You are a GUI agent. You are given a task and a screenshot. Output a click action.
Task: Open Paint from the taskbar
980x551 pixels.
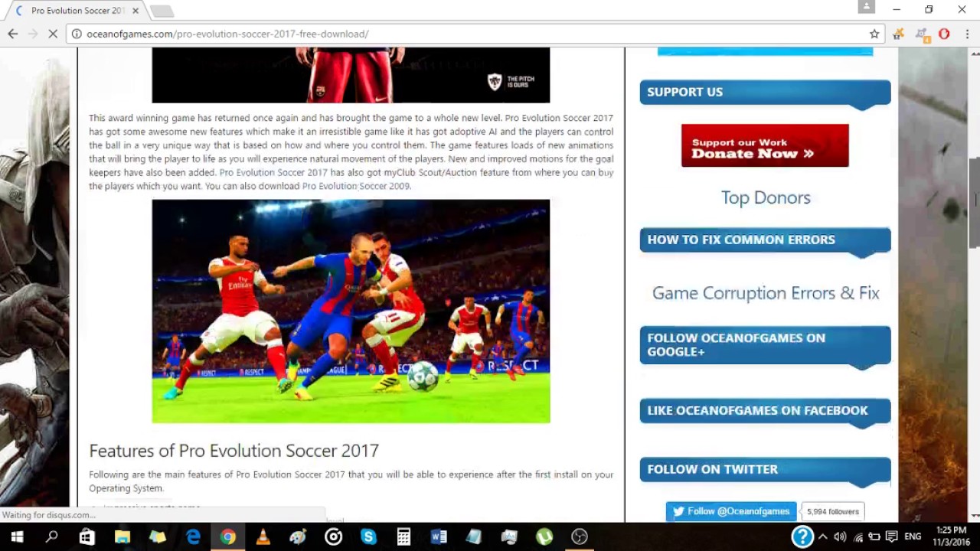tap(298, 536)
